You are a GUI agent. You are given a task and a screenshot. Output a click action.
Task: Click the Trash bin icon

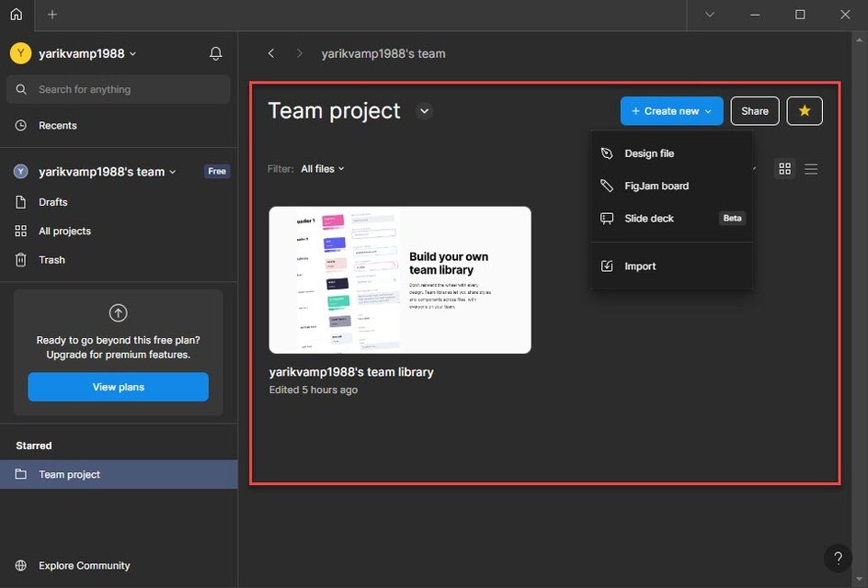[21, 260]
